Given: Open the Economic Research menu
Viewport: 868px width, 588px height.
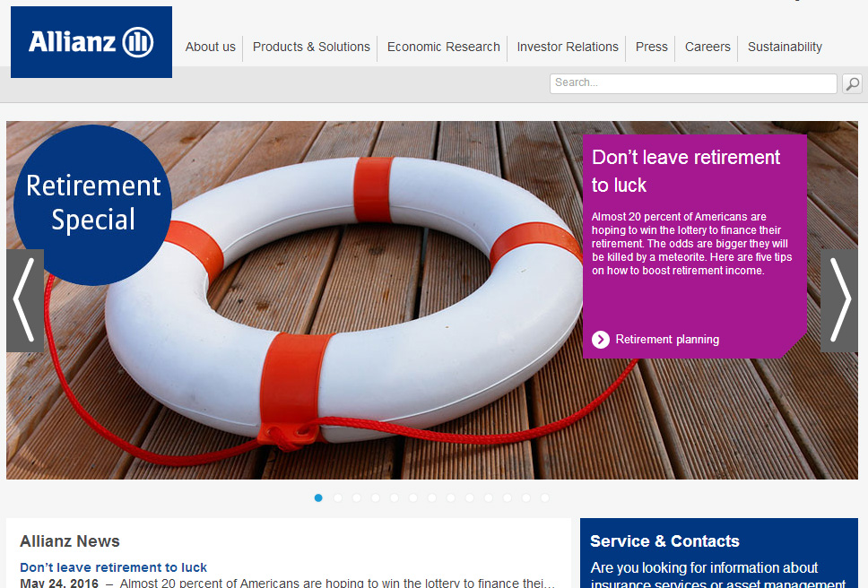Looking at the screenshot, I should tap(443, 47).
